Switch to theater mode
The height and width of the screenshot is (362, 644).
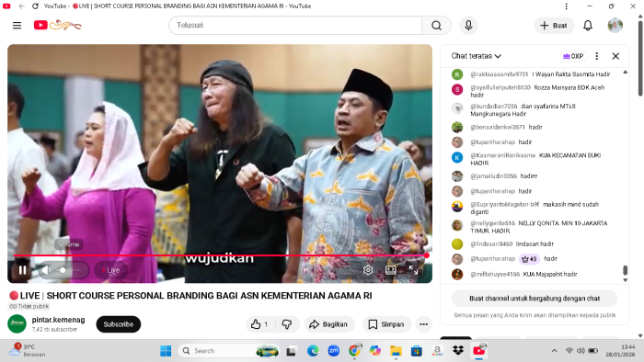click(x=391, y=270)
